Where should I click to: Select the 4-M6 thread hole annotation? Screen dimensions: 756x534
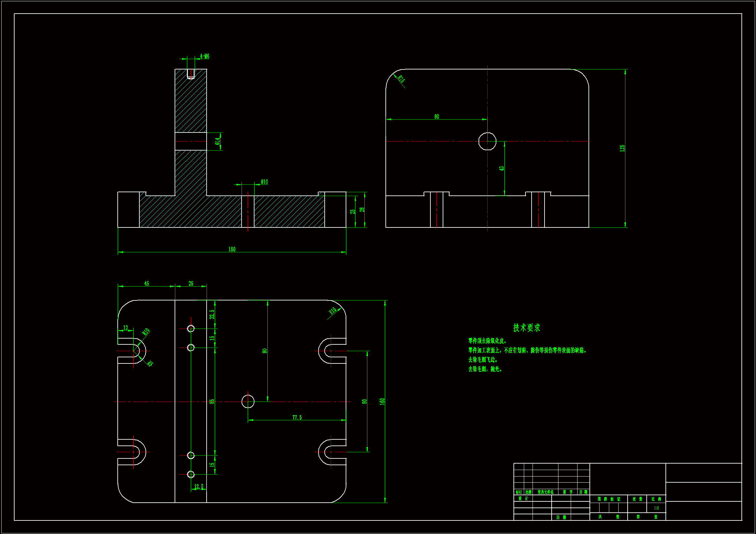pos(204,56)
